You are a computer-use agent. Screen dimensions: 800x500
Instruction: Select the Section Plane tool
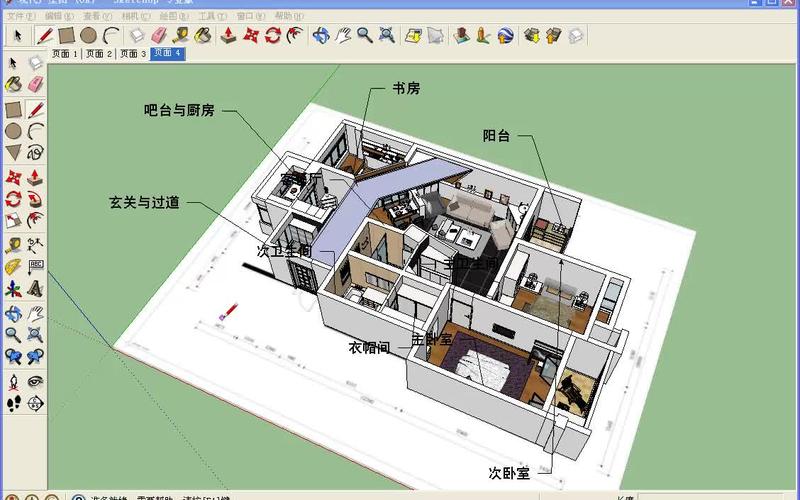point(35,404)
